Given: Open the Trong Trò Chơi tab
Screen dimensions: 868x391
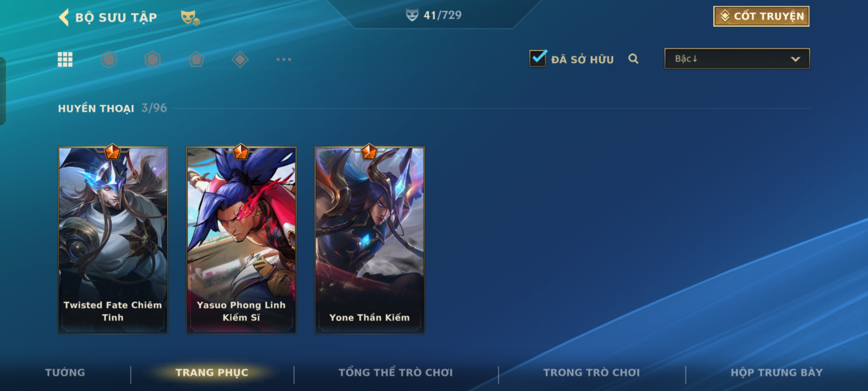Looking at the screenshot, I should 592,373.
